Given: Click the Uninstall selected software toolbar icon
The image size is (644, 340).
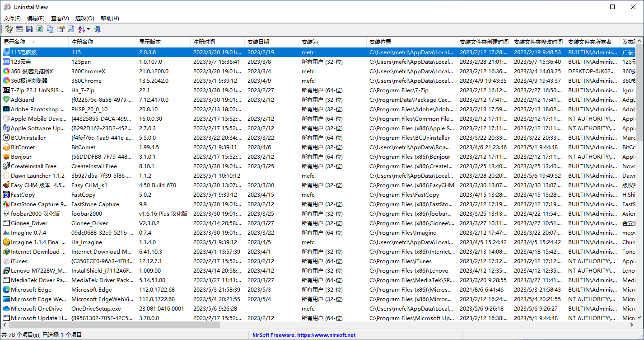Looking at the screenshot, I should 9,29.
